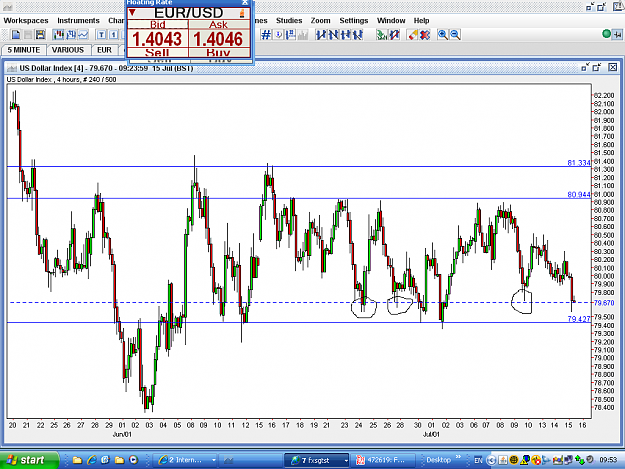This screenshot has height=469, width=625.
Task: Click the New document toolbar icon
Action: tap(16, 35)
